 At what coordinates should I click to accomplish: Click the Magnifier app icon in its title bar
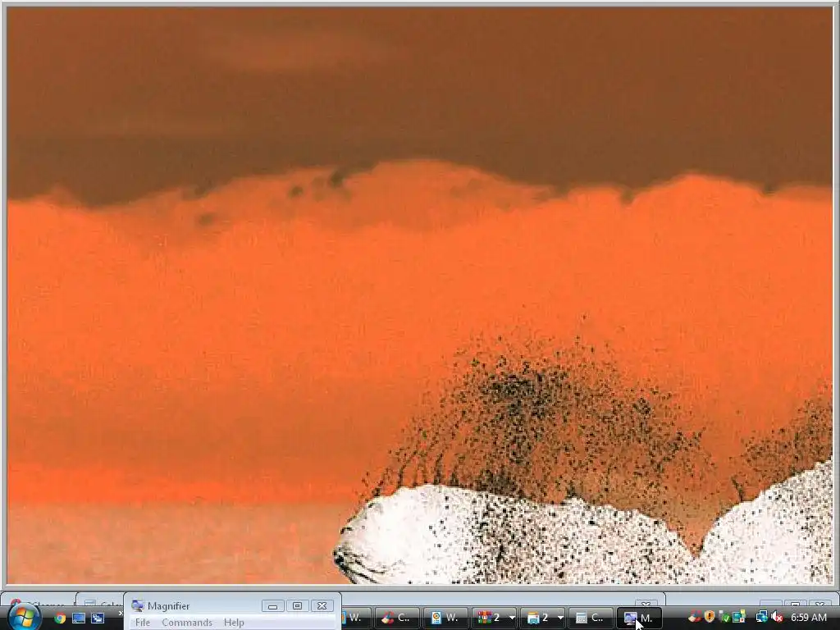point(138,605)
